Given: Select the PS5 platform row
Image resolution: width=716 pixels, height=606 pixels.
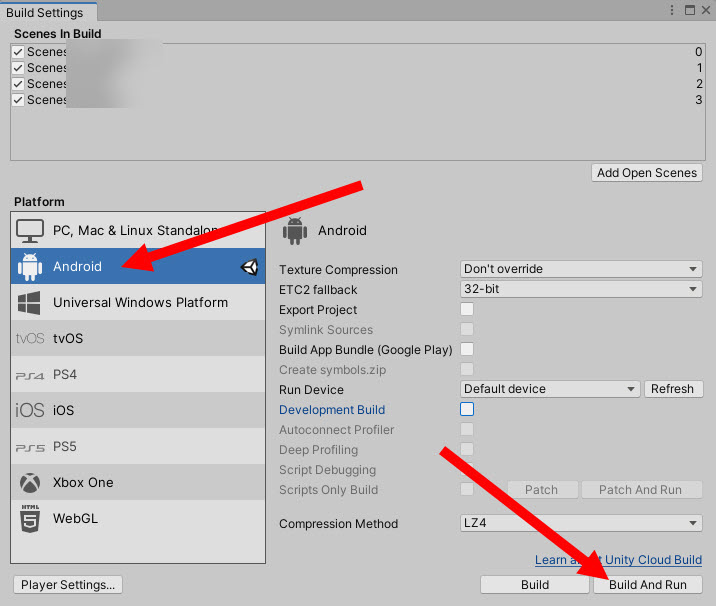Looking at the screenshot, I should pos(138,446).
